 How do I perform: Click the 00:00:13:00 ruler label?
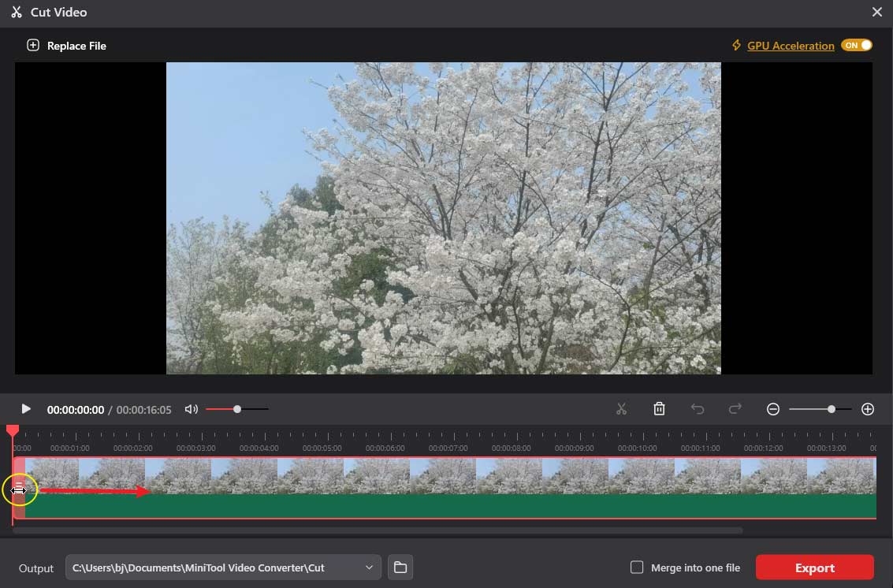pos(826,448)
